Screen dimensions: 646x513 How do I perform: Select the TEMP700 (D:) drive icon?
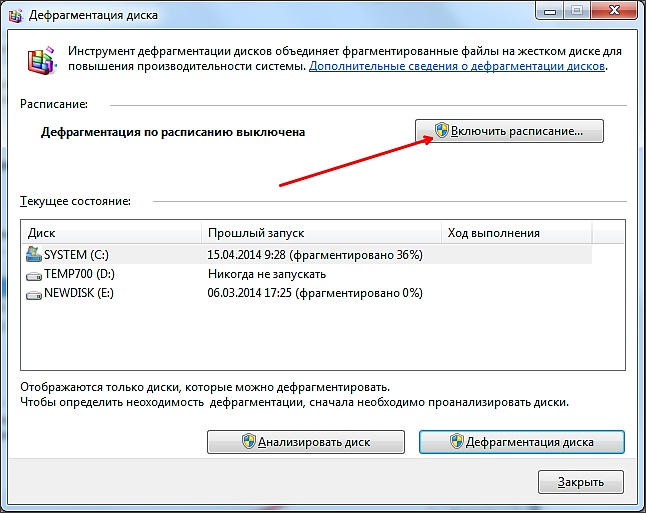(34, 274)
